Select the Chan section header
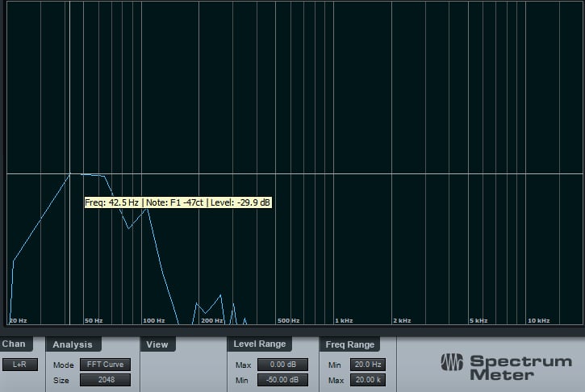Viewport: 585px width, 392px height. coord(15,344)
